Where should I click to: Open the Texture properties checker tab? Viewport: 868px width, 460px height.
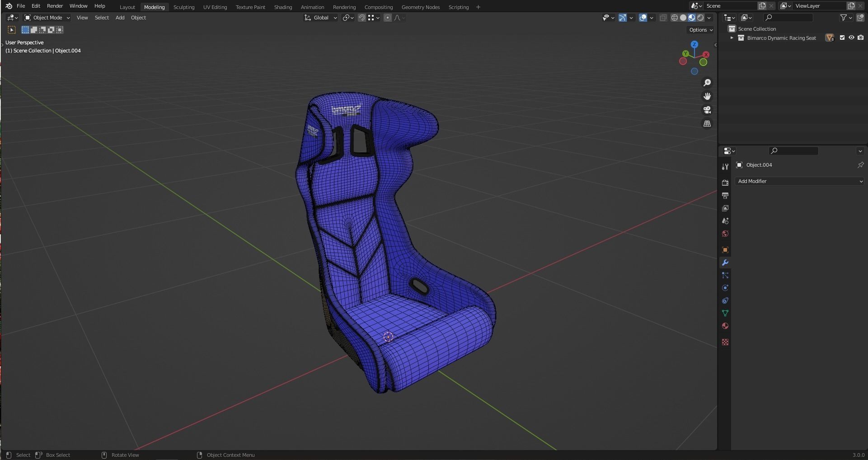pos(725,342)
